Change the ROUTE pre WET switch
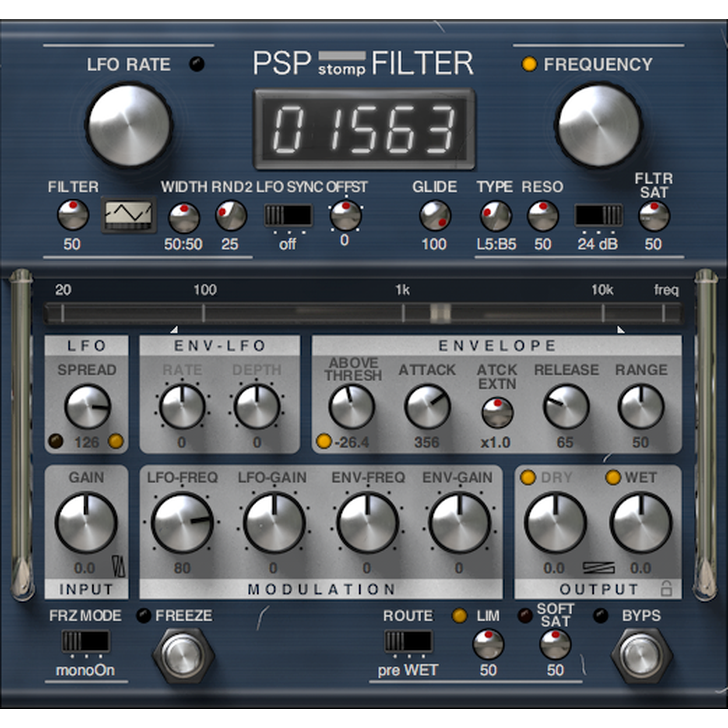 pyautogui.click(x=408, y=641)
